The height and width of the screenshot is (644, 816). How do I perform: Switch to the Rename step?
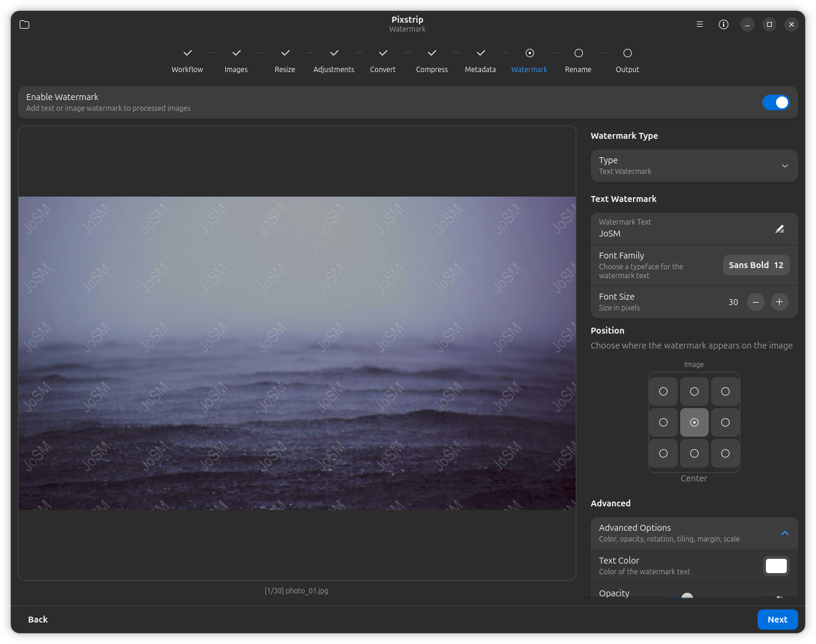point(578,60)
